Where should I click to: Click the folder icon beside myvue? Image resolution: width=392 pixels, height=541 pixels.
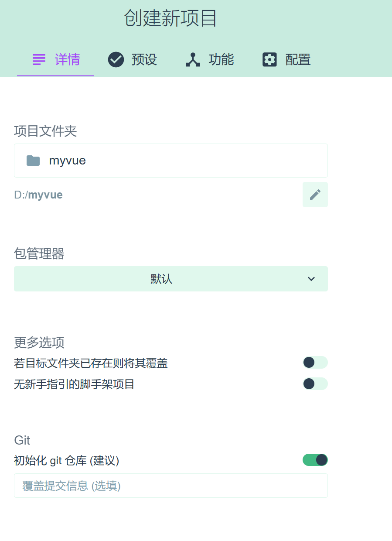coord(33,160)
